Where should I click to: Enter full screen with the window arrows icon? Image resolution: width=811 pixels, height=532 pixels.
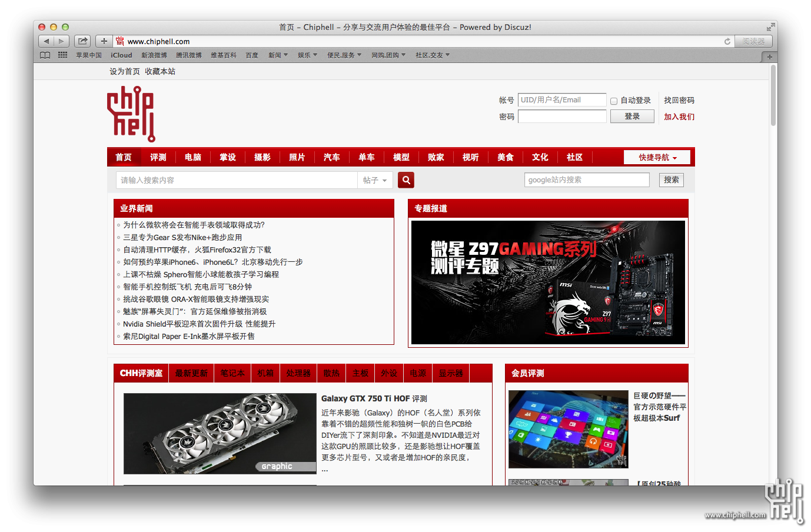pos(770,27)
